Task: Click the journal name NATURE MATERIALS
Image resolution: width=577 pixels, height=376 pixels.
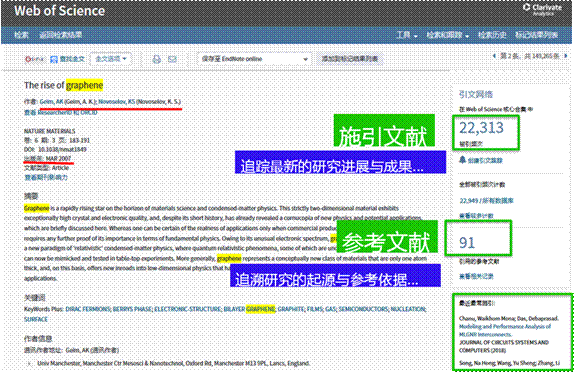Action: click(x=50, y=131)
